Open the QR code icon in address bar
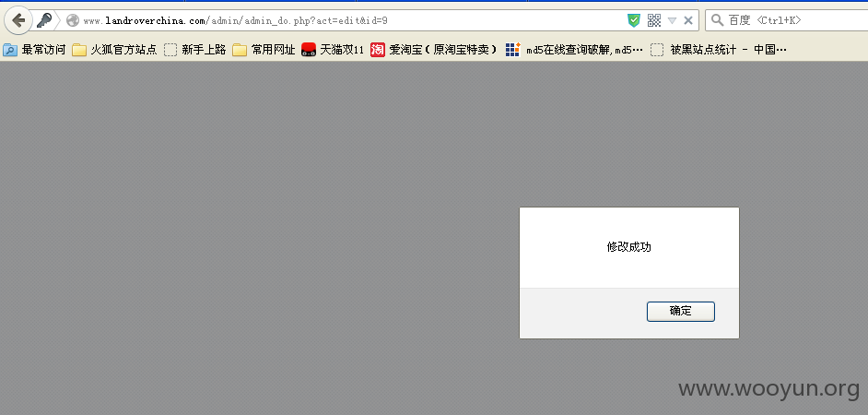868x415 pixels. click(654, 20)
